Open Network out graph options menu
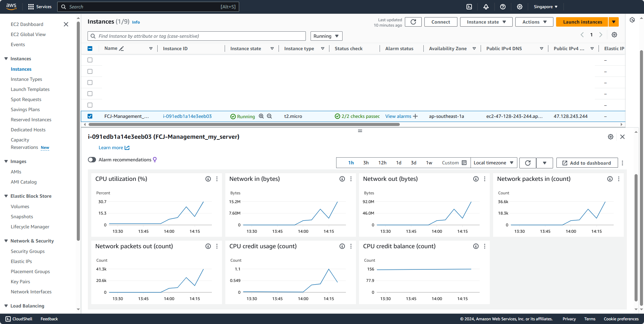 (x=485, y=179)
